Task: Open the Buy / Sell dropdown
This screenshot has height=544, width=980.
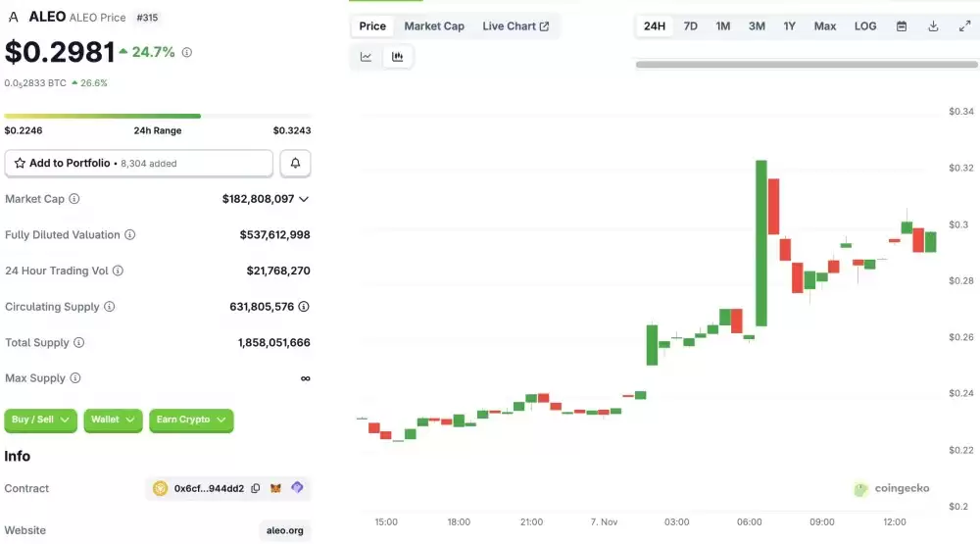Action: [x=41, y=420]
